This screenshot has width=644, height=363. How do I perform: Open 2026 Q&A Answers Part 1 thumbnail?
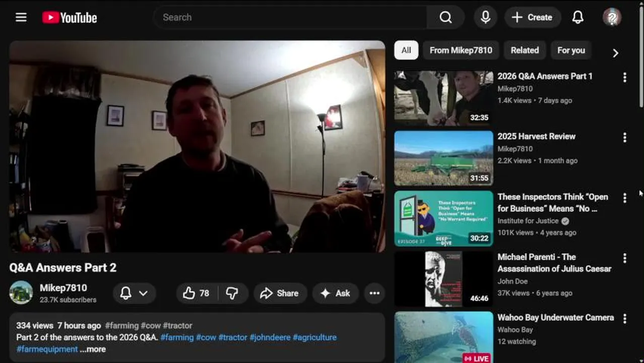coord(443,98)
